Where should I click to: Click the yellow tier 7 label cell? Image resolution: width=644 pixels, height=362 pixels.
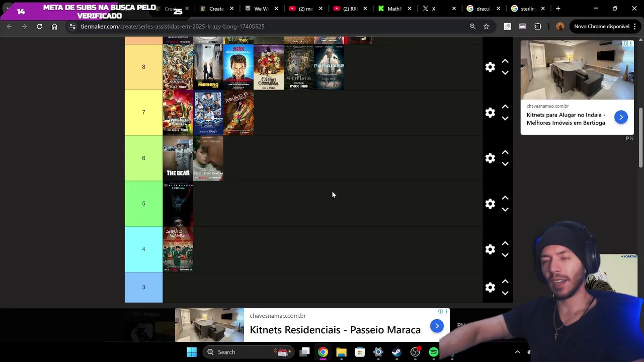pos(143,113)
